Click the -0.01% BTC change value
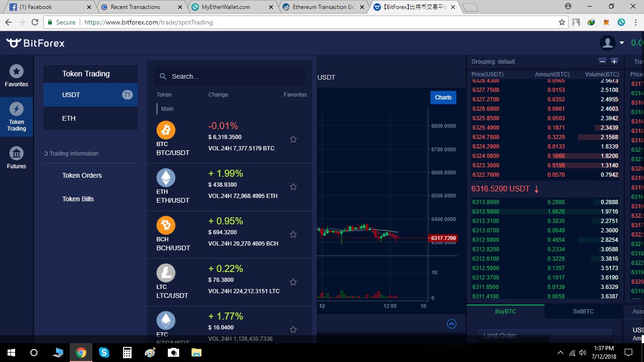Image resolution: width=644 pixels, height=362 pixels. (223, 126)
